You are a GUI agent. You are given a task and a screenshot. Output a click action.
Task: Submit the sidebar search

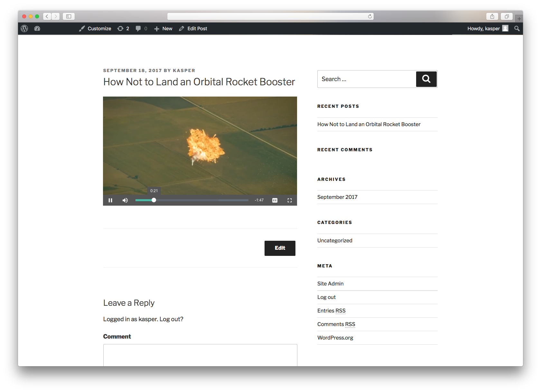click(426, 79)
